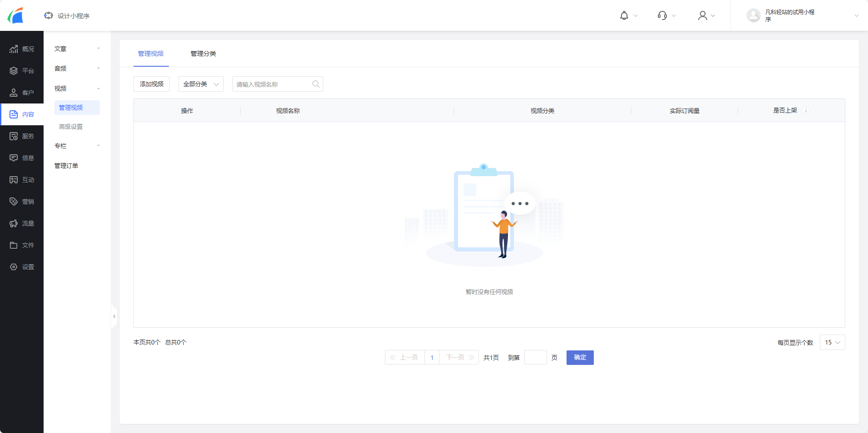Go to 营销 marketing section

pyautogui.click(x=22, y=202)
